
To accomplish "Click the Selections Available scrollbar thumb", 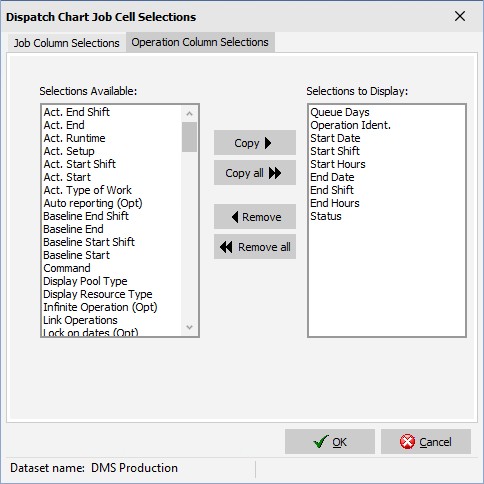I will click(189, 137).
